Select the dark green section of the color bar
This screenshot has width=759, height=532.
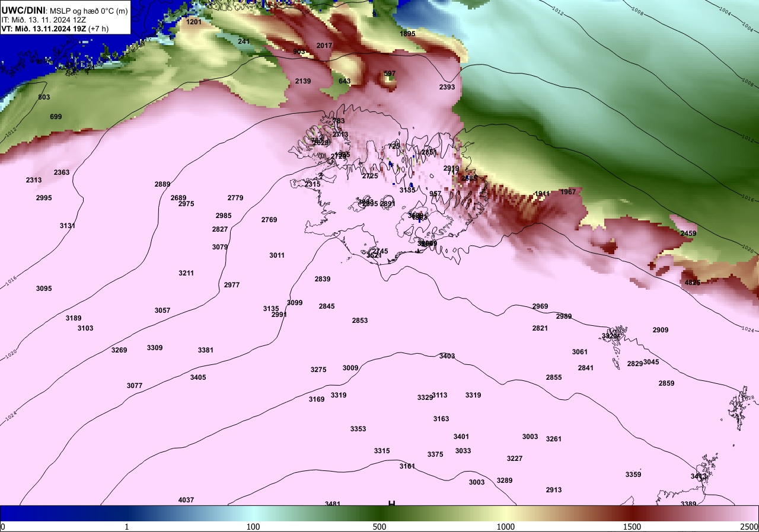coord(379,513)
